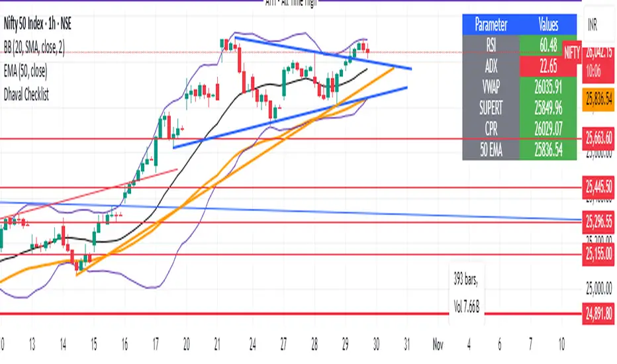
Task: Select the 25,296.55 price level label
Action: (598, 222)
